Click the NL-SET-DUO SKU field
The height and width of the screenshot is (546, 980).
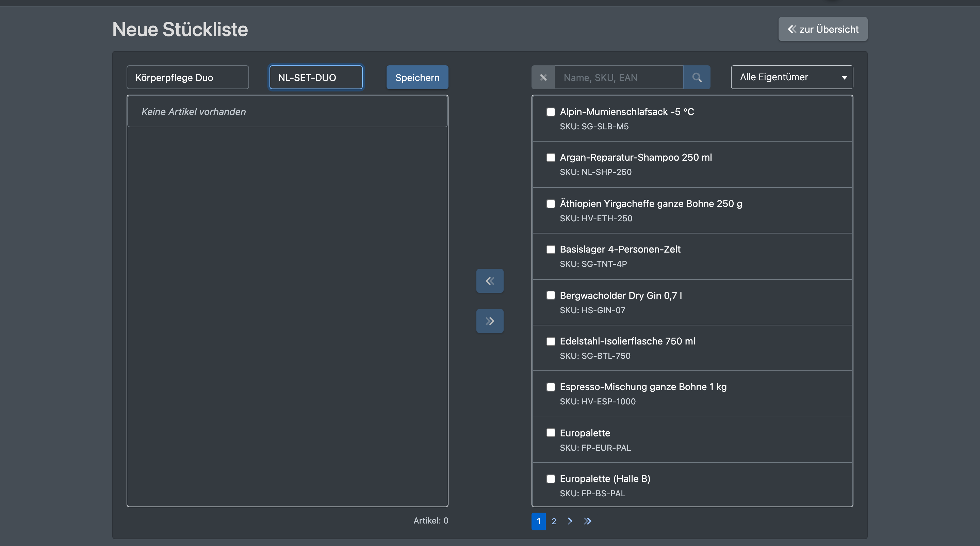pyautogui.click(x=316, y=77)
